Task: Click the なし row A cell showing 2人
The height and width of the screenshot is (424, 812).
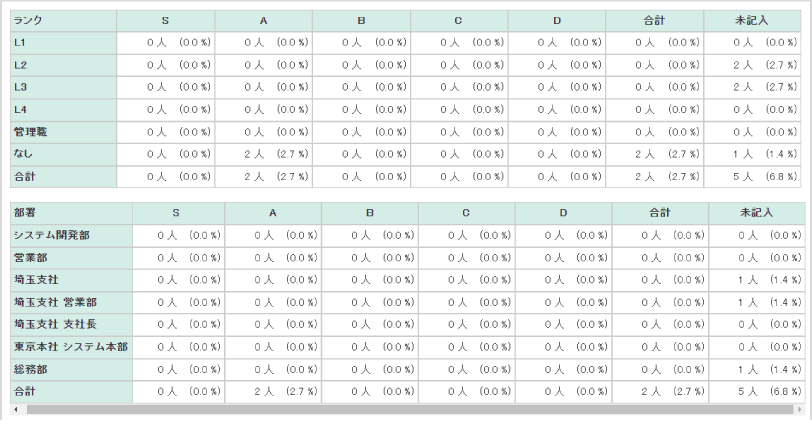Action: pos(264,154)
